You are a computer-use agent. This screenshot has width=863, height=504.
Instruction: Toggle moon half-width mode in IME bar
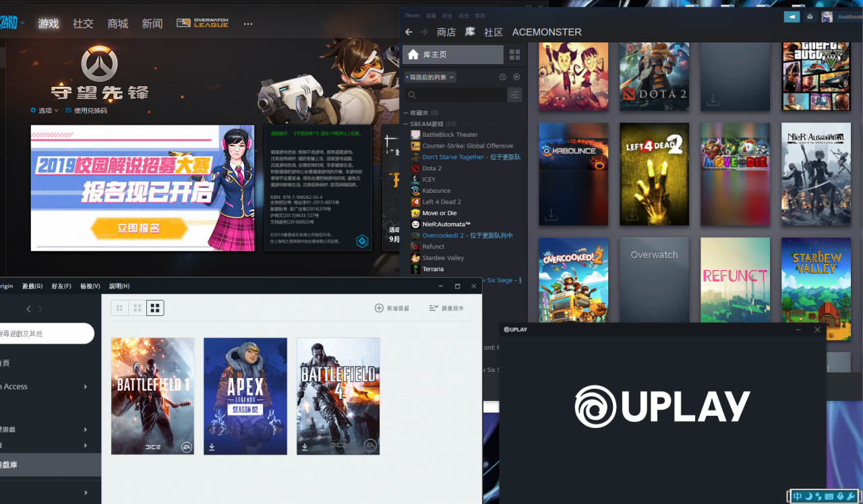(x=808, y=497)
